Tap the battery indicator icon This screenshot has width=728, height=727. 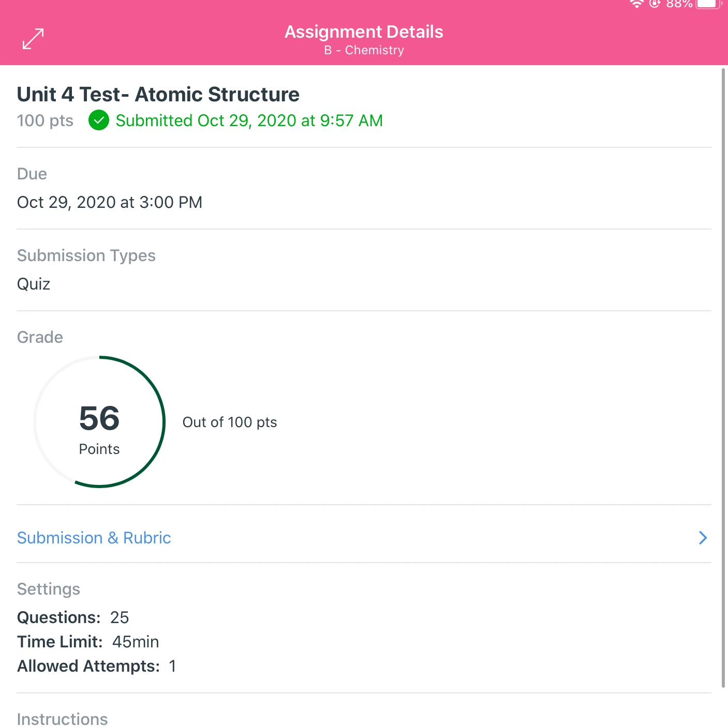(x=709, y=4)
